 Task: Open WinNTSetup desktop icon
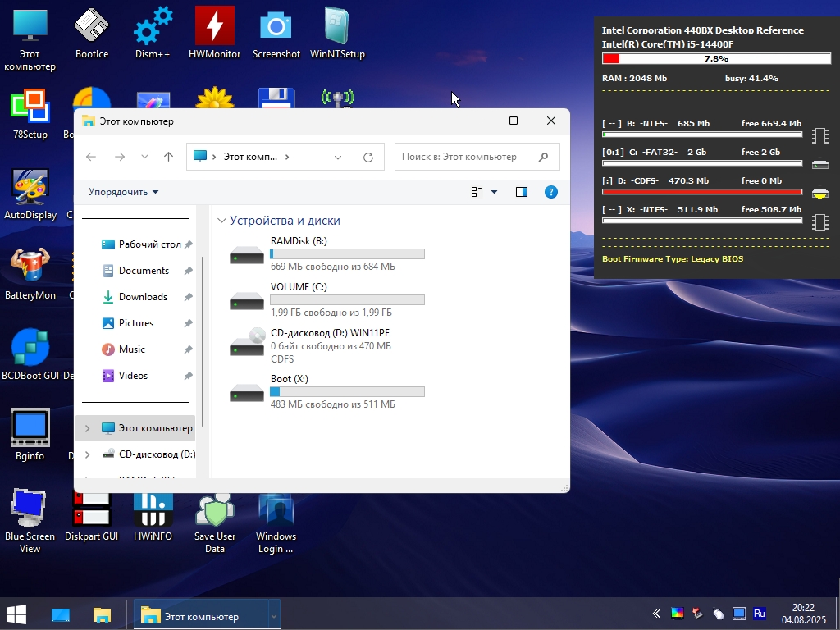pos(337,33)
